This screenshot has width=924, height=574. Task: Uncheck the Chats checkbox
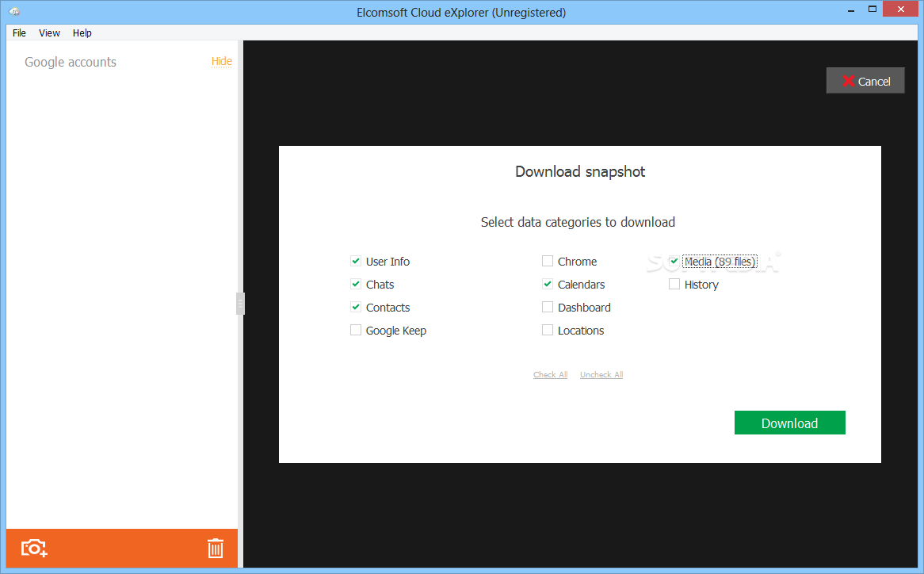point(356,284)
